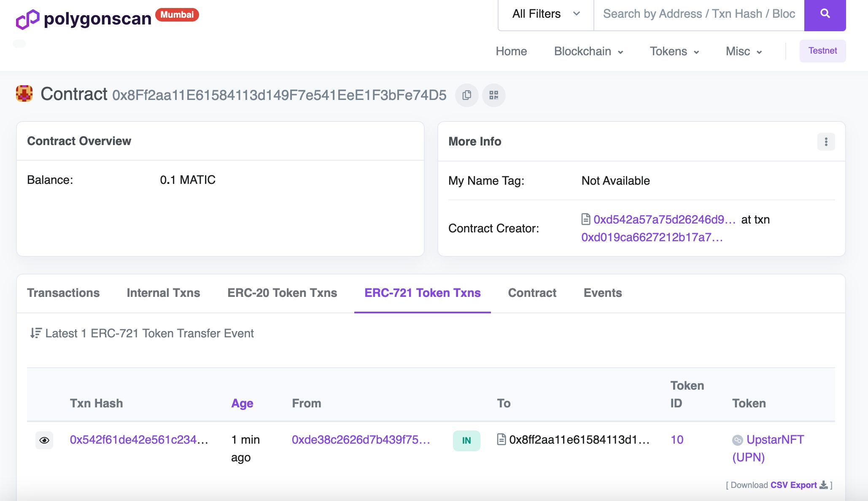Open creation txn 0xd019ca6627212b17a7…
This screenshot has width=868, height=501.
[x=652, y=237]
